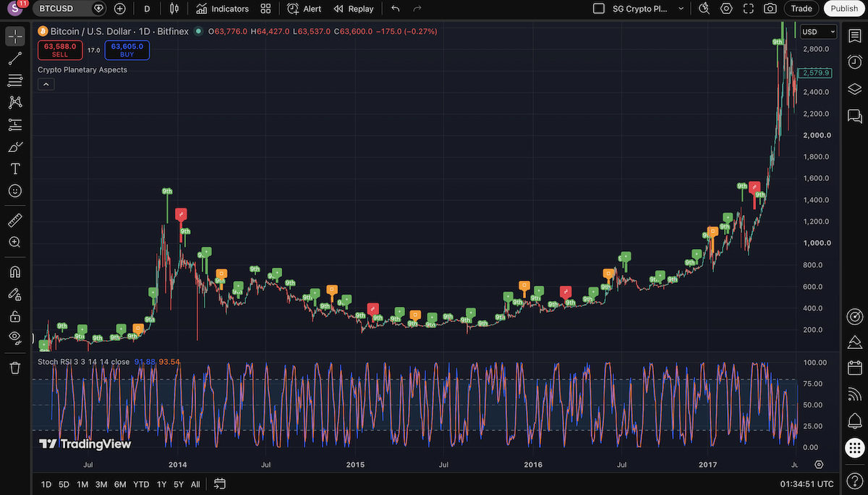Open the notifications bell panel

click(x=854, y=420)
